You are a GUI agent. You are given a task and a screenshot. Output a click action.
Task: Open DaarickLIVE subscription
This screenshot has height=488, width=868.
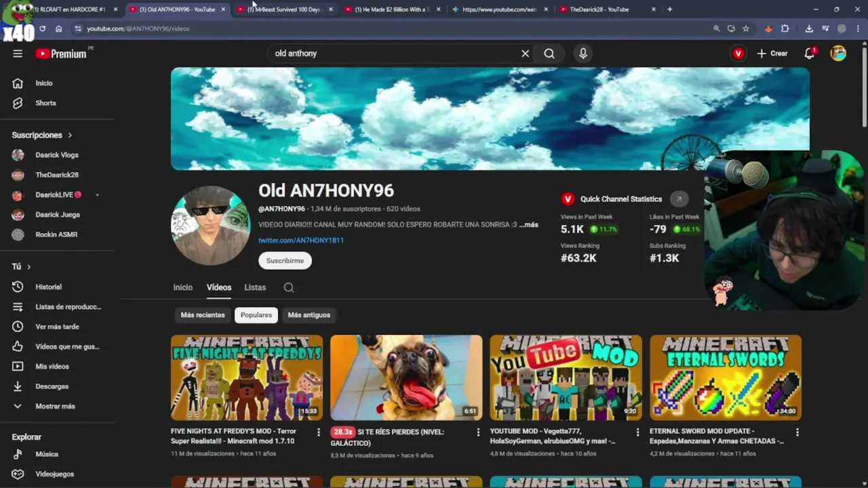[x=60, y=195]
